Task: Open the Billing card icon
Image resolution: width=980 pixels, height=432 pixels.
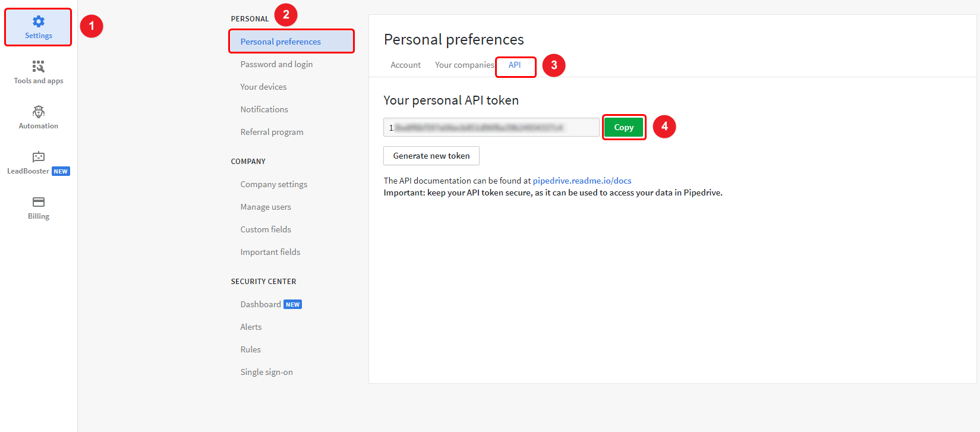Action: click(x=39, y=202)
